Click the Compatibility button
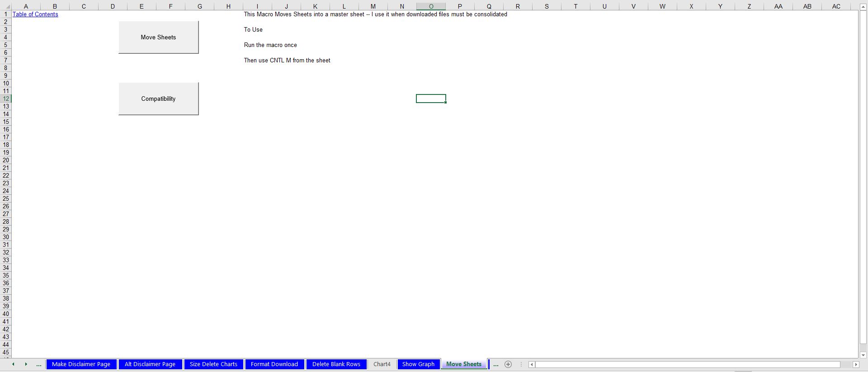Viewport: 868px width, 372px height. tap(158, 99)
